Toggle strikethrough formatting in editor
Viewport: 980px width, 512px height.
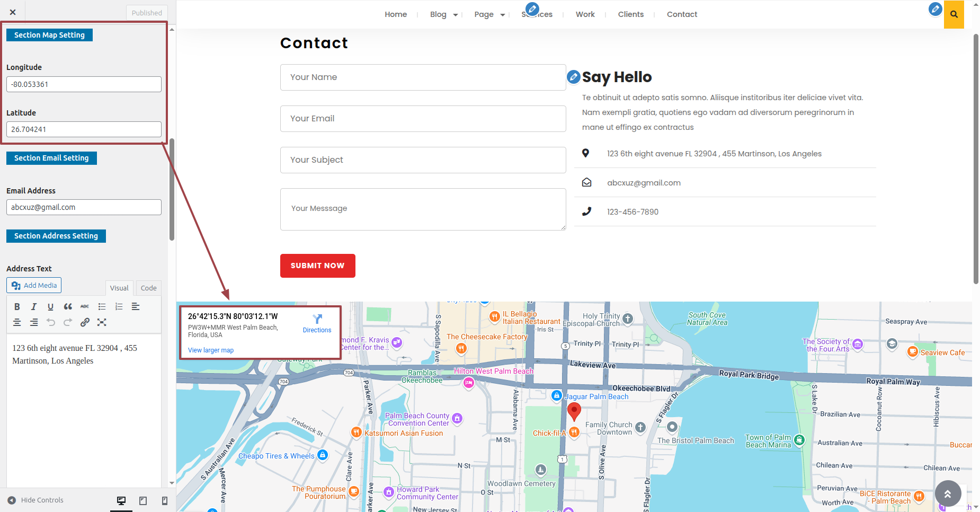coord(85,306)
